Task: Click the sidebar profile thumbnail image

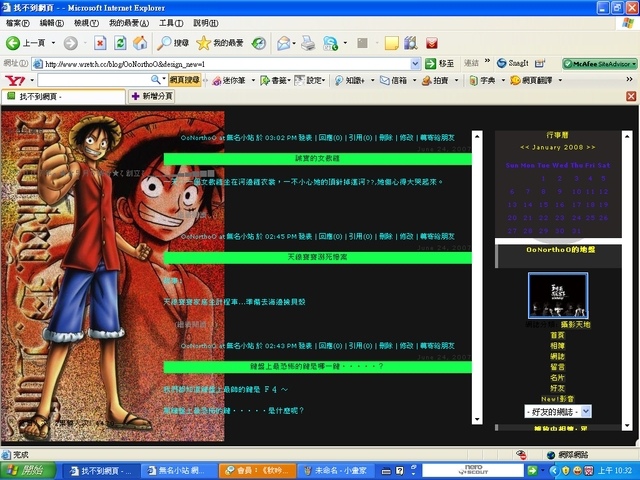Action: (558, 296)
